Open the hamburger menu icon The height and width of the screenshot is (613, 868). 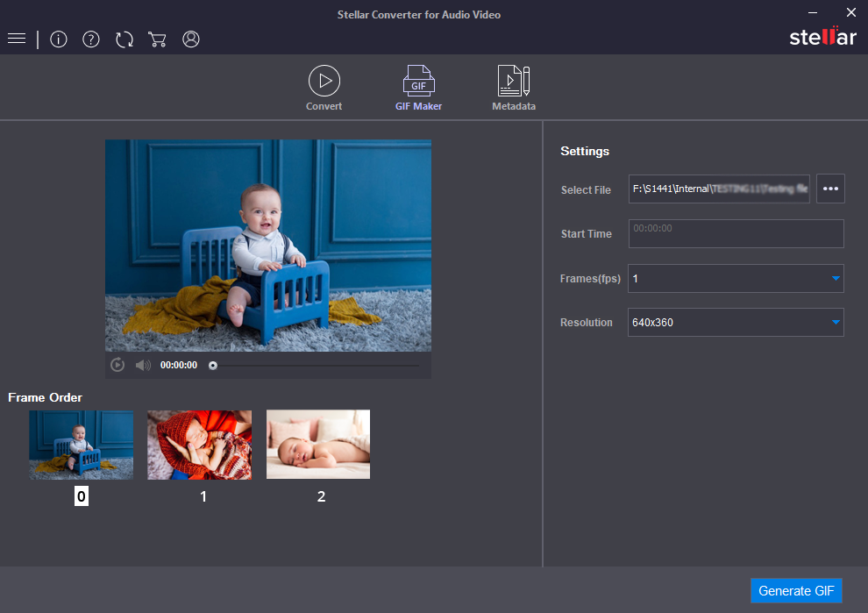coord(16,39)
